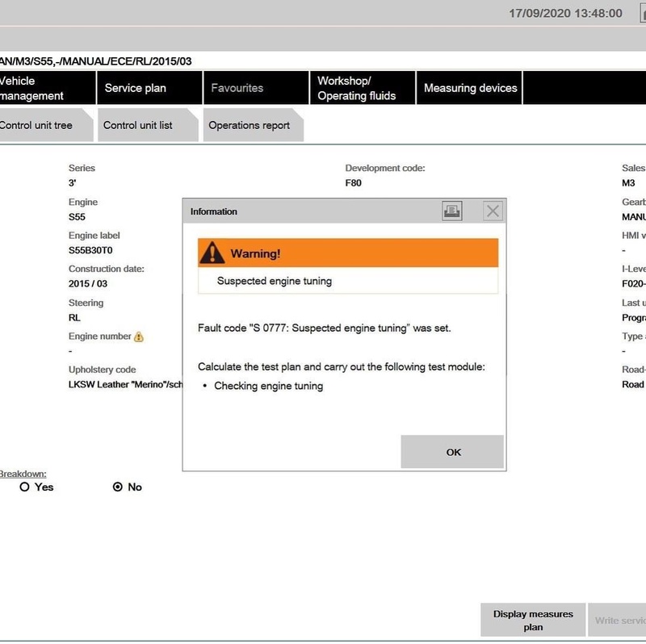Click 'Checking engine tuning' bullet item

click(x=268, y=386)
